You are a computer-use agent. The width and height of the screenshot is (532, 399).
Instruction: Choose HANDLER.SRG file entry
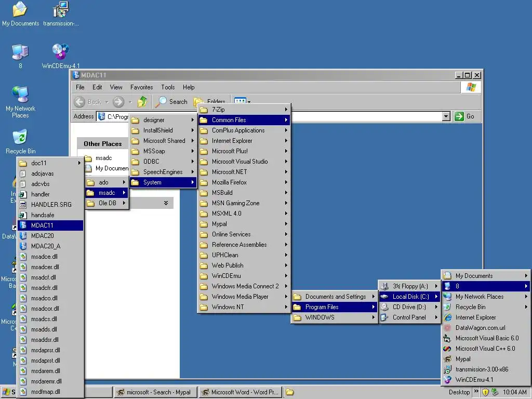[x=50, y=205]
